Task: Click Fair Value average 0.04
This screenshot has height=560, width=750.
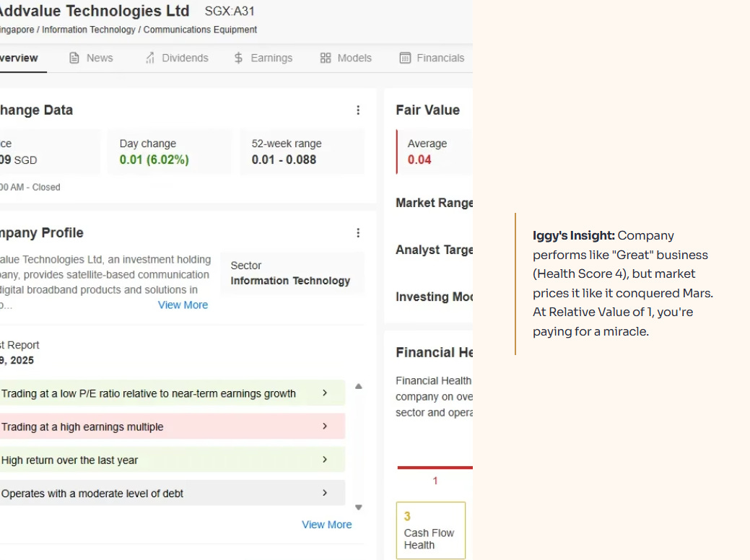Action: click(419, 159)
